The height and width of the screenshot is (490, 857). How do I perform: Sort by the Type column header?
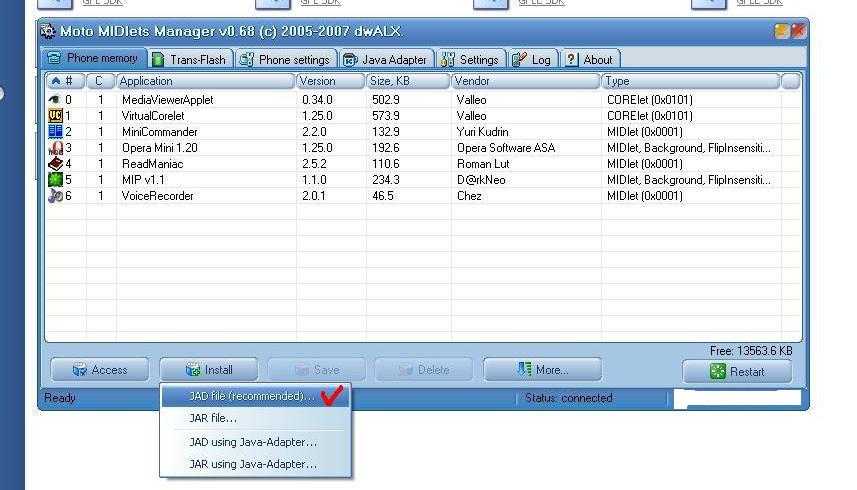click(x=691, y=81)
